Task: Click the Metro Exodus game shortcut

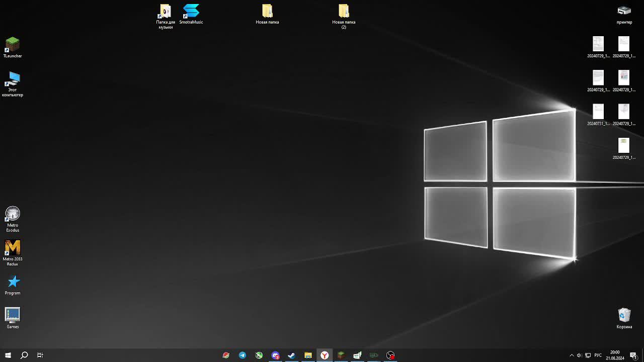Action: click(13, 215)
